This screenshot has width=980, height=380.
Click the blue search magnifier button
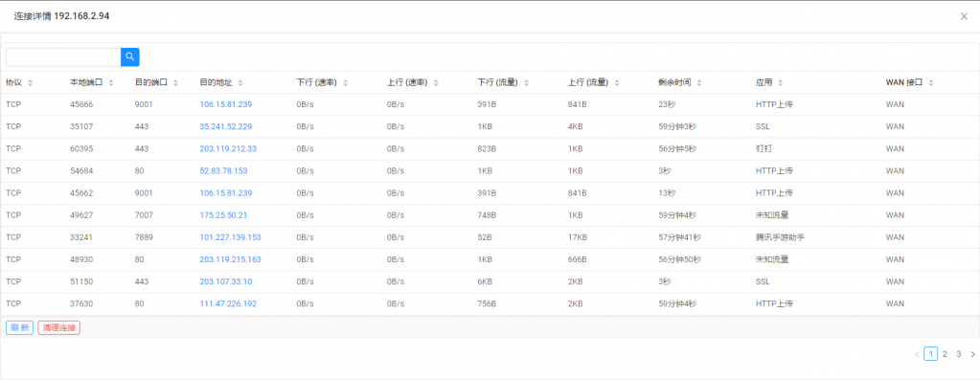130,56
